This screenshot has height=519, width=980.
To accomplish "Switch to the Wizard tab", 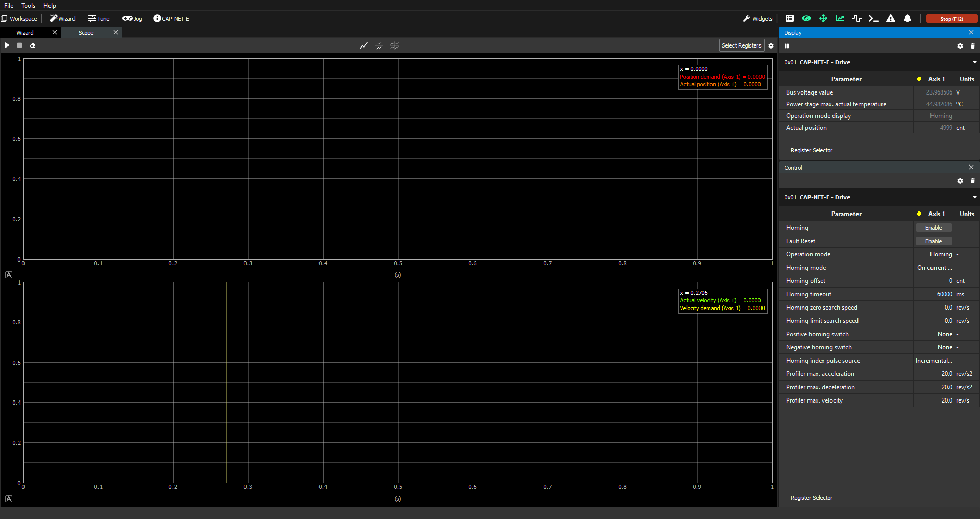I will click(x=25, y=33).
